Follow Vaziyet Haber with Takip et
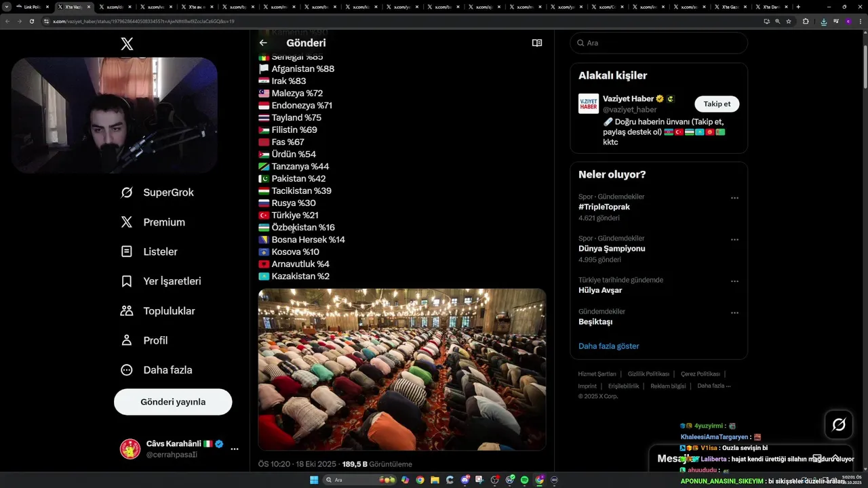Screen dimensions: 868x488 717,104
